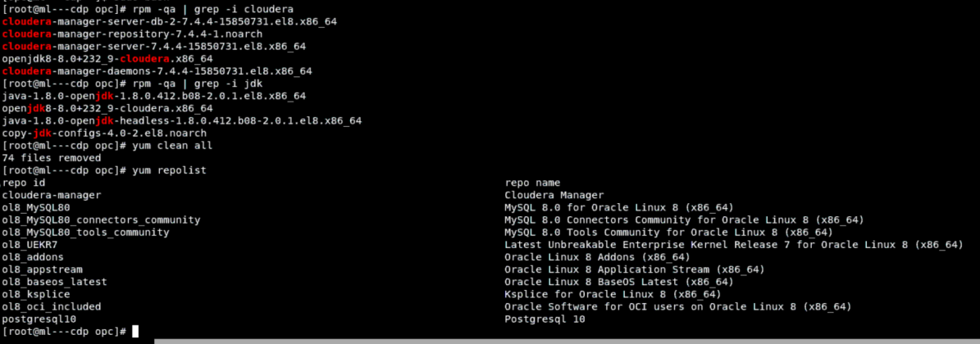Screen dimensions: 980x344
Task: Click the cloudera-manager-daemons package line
Action: click(x=157, y=71)
